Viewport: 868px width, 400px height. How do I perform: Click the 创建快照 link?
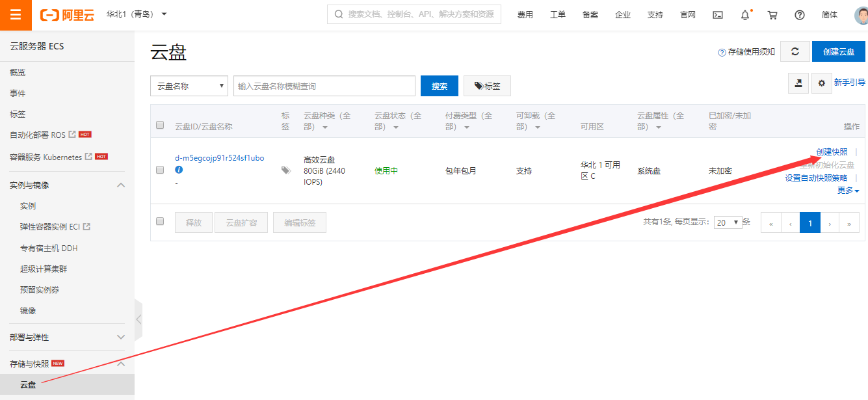832,152
